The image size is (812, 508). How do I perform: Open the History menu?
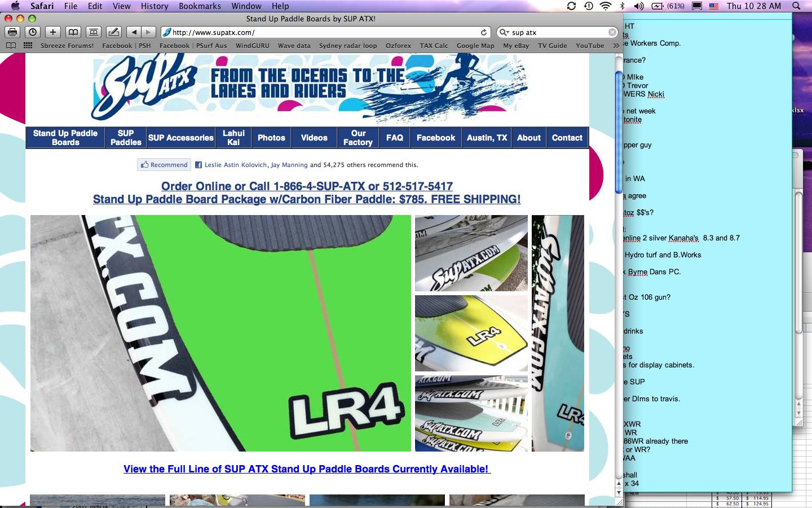154,6
